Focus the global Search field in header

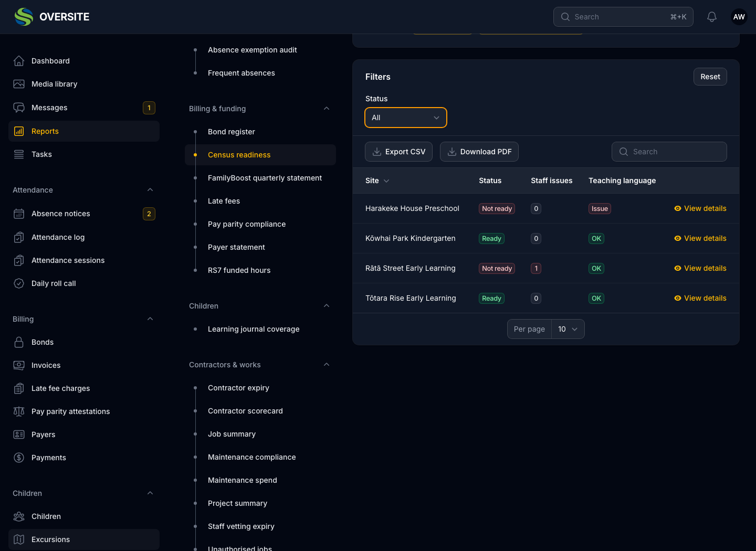coord(623,17)
